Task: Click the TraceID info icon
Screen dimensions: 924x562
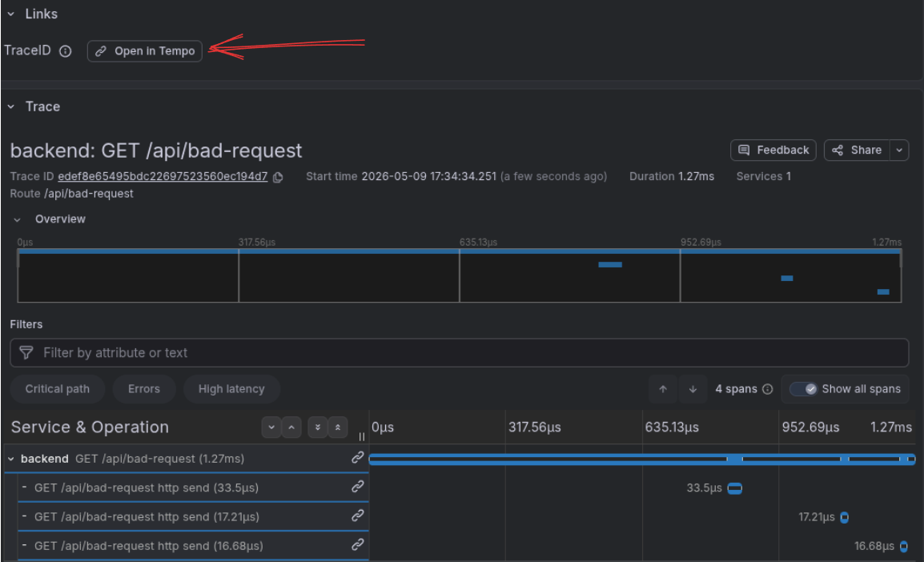Action: tap(66, 51)
